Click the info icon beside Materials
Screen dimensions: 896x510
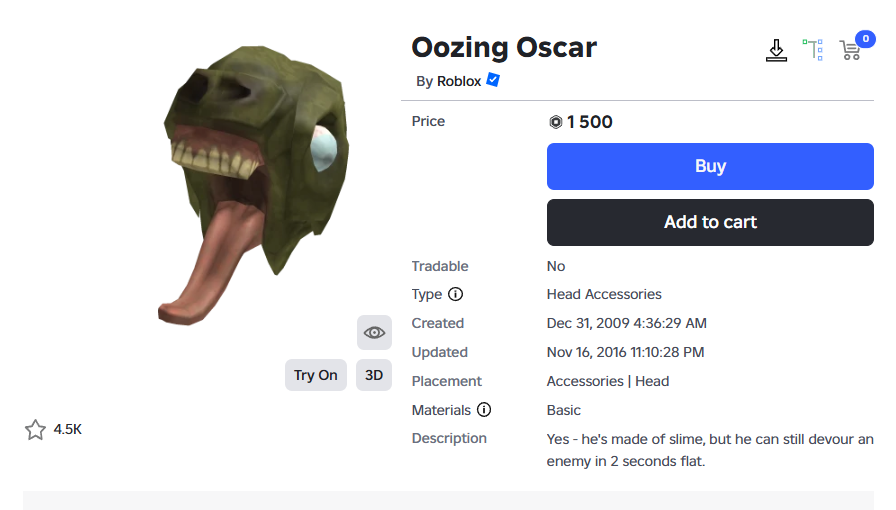point(484,410)
